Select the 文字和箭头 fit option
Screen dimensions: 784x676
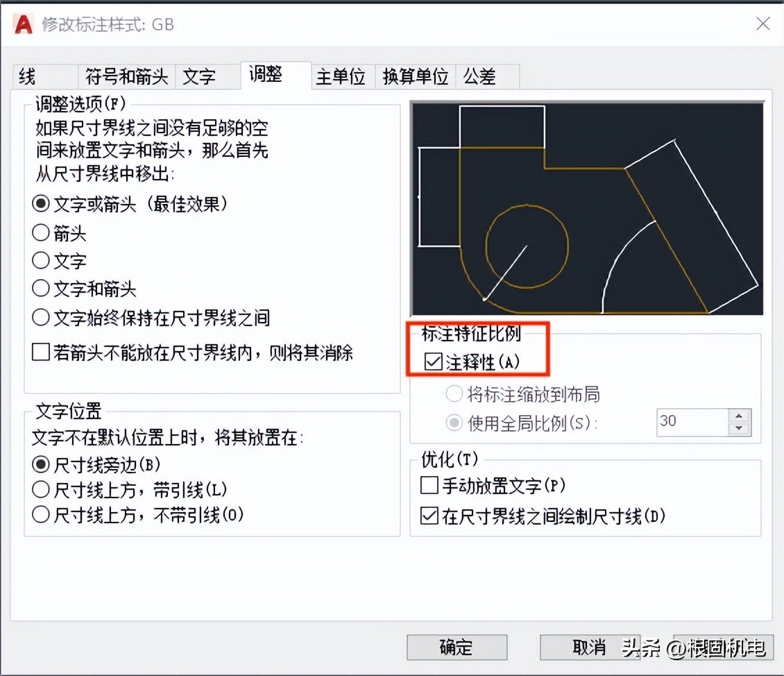click(40, 289)
